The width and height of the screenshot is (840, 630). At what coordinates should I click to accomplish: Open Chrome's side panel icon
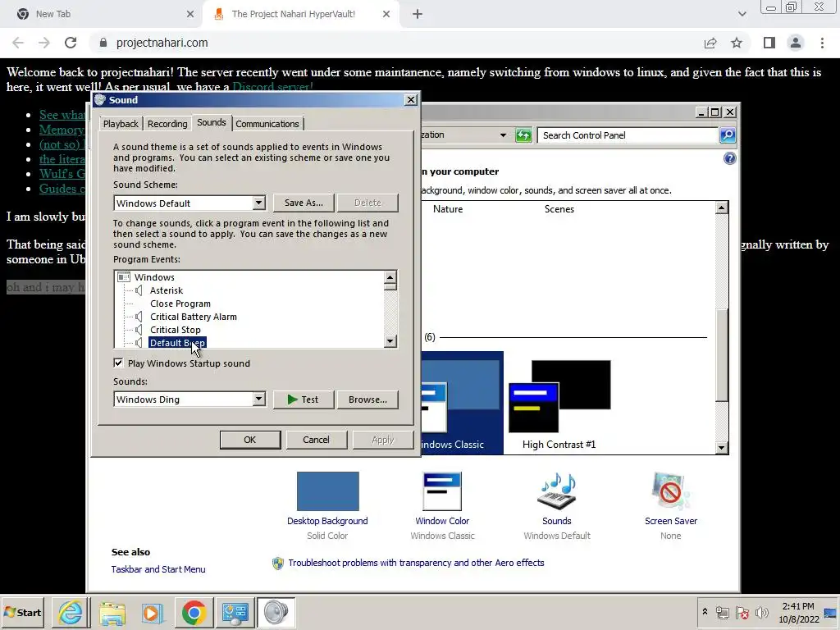[769, 43]
